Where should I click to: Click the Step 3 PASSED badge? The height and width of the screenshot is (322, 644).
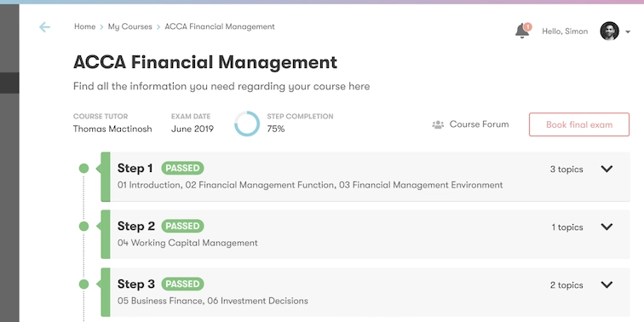182,285
